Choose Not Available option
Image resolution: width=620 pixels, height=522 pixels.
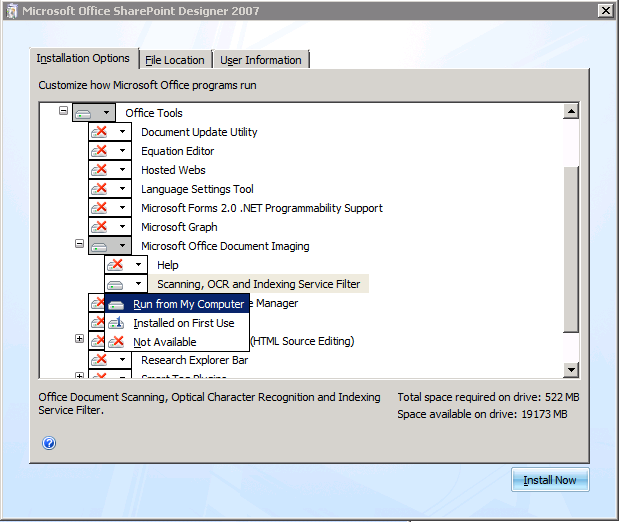[x=177, y=342]
